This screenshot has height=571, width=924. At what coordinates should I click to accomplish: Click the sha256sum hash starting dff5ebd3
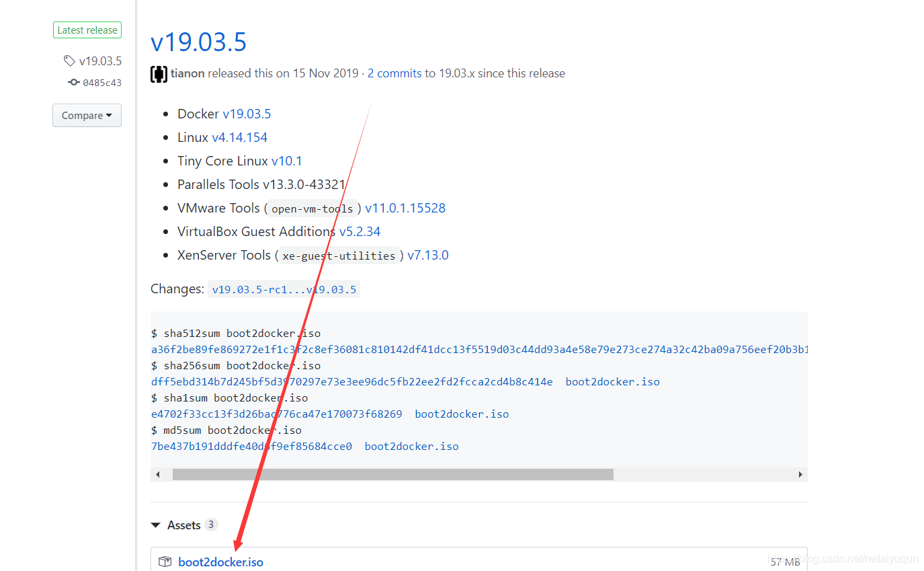(x=352, y=382)
